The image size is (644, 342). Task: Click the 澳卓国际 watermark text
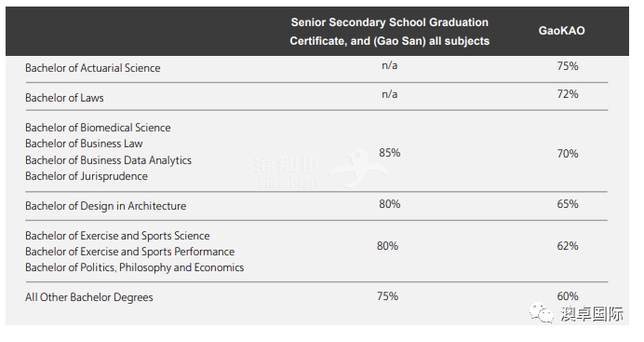592,314
